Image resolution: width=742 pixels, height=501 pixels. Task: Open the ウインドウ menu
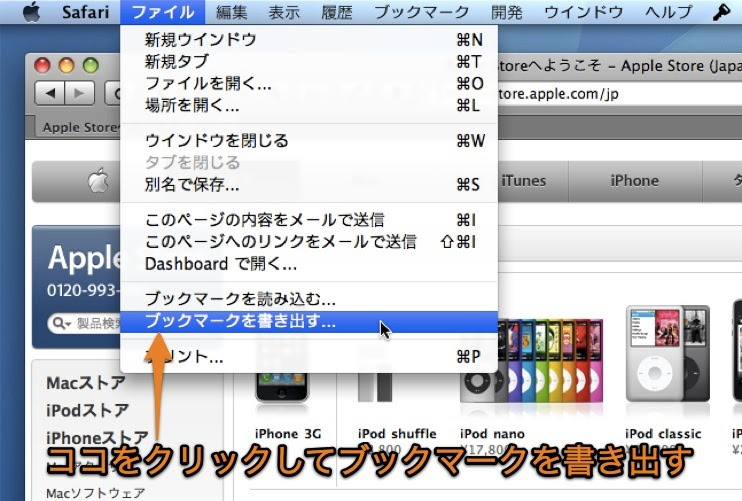[x=583, y=12]
